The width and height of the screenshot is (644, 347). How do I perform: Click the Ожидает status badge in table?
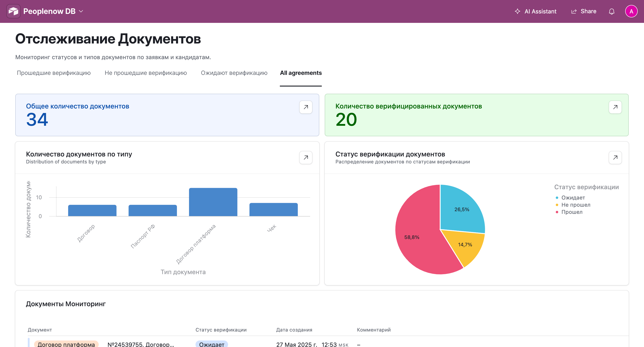211,344
